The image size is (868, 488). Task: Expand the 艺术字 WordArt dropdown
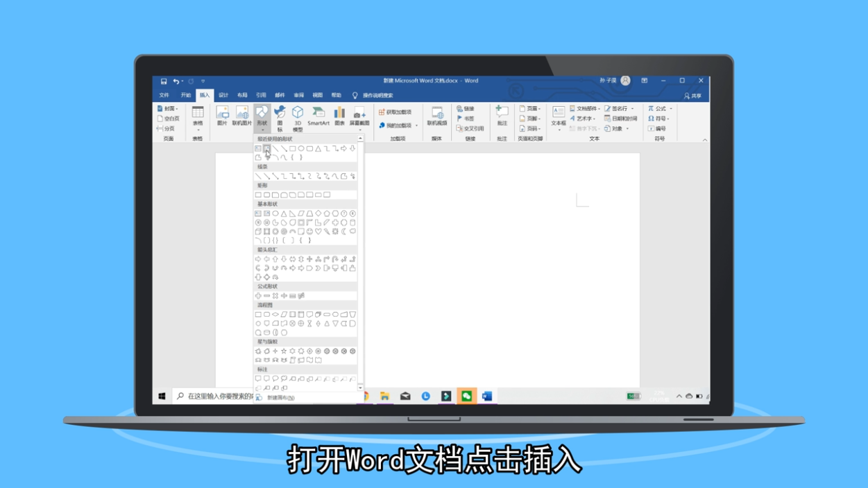click(x=583, y=119)
